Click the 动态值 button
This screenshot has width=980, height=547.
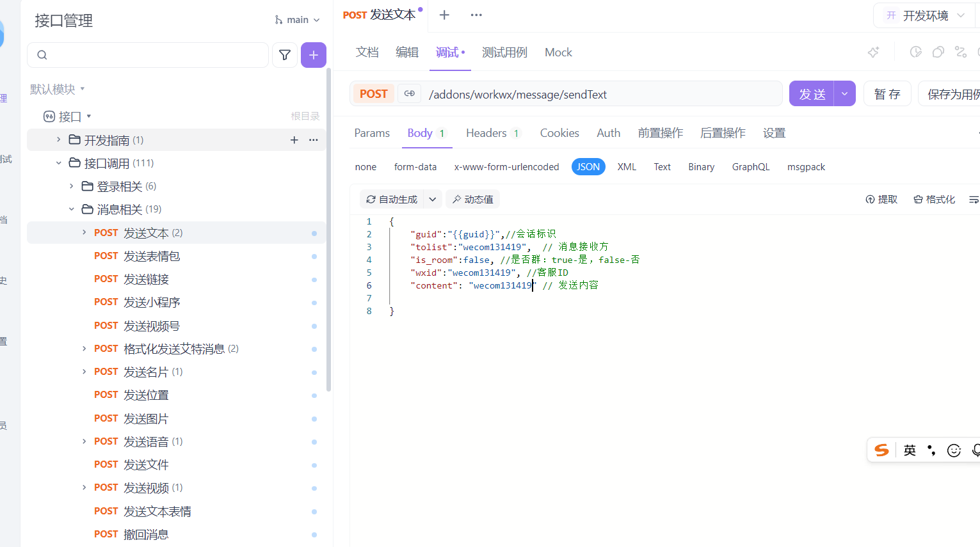tap(472, 200)
